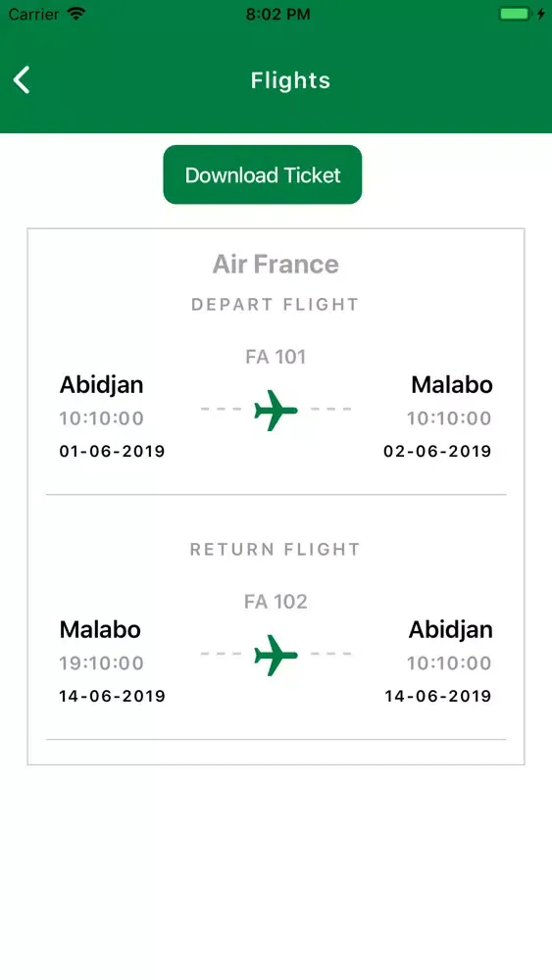Tap the Download Ticket button
The image size is (552, 980).
(263, 174)
